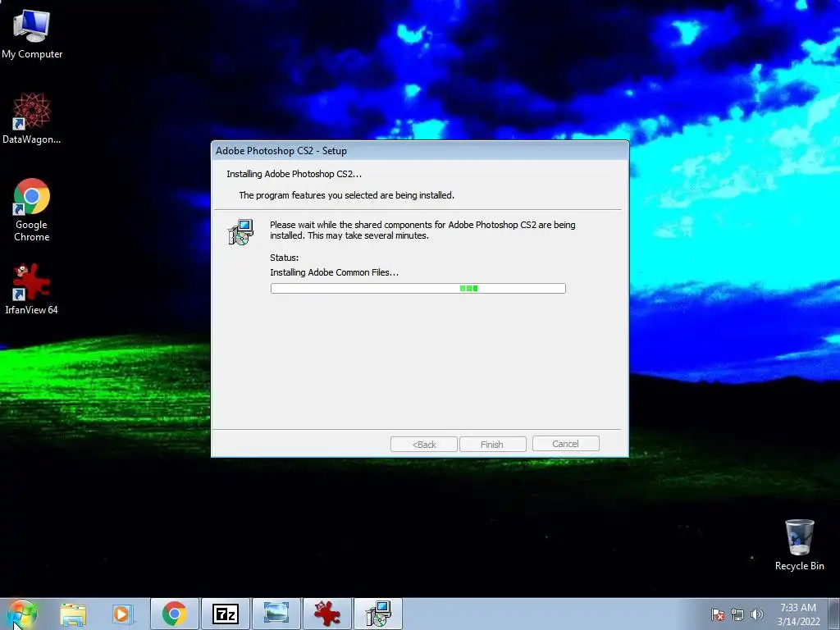Launch Windows Media Player from taskbar
This screenshot has width=840, height=630.
pos(122,614)
